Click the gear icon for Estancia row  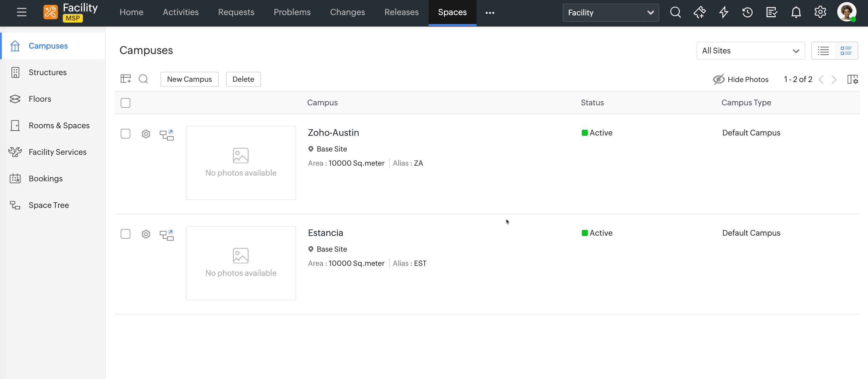tap(146, 234)
